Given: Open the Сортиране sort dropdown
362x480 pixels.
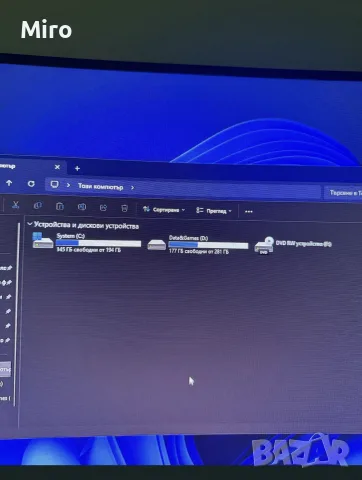Looking at the screenshot, I should (164, 210).
